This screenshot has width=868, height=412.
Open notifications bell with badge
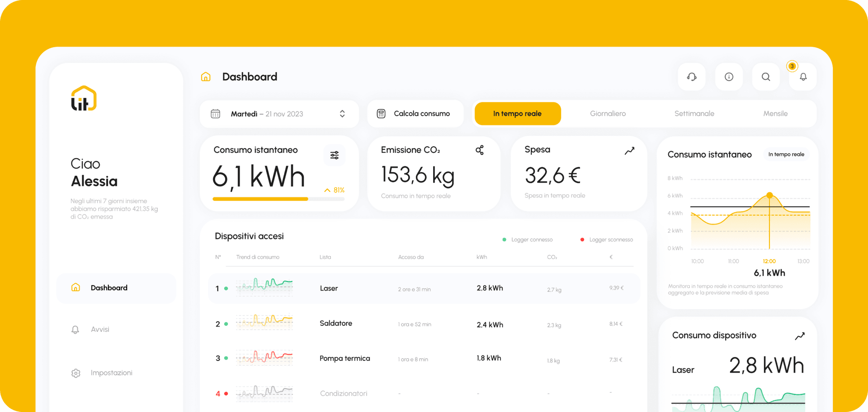(x=803, y=77)
